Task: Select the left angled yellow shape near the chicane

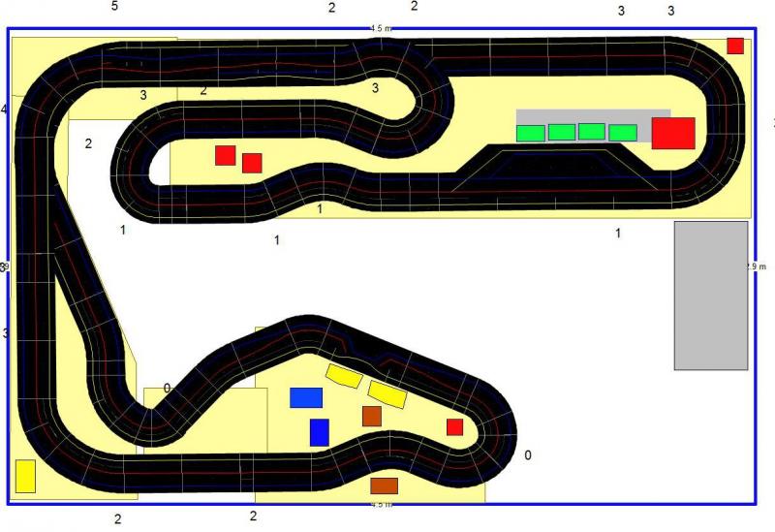Action: tap(344, 375)
